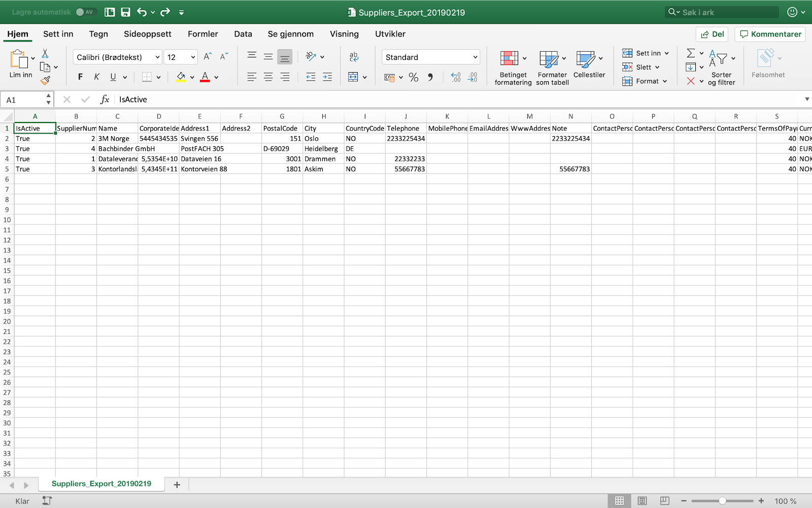This screenshot has height=508, width=812.
Task: Click the Insert Function fx icon
Action: click(105, 100)
